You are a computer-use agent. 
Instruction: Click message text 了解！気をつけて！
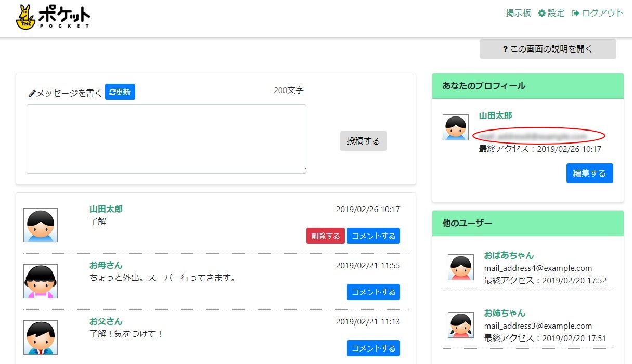click(x=127, y=334)
